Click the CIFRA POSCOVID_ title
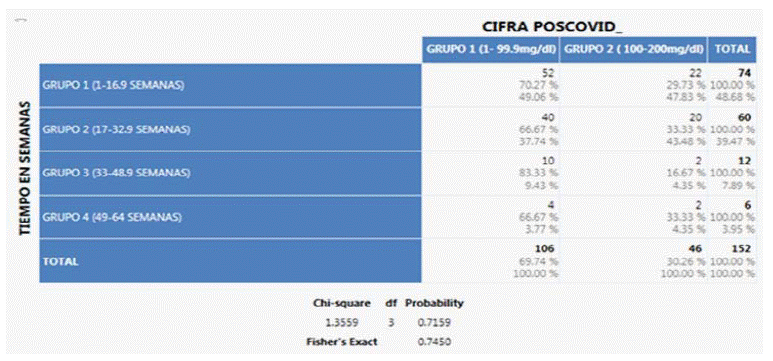 point(552,28)
